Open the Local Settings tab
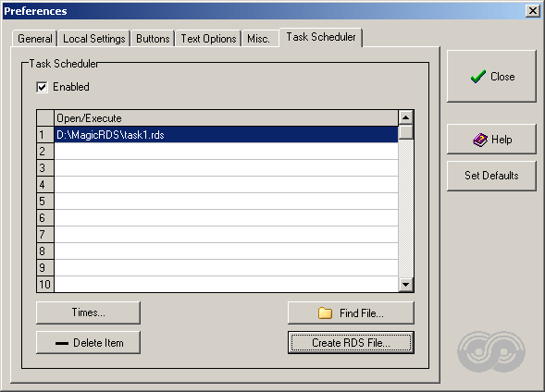The width and height of the screenshot is (545, 392). point(94,39)
